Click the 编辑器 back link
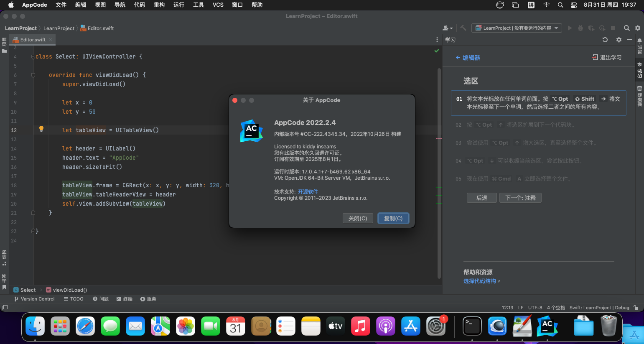This screenshot has height=344, width=644. tap(468, 58)
